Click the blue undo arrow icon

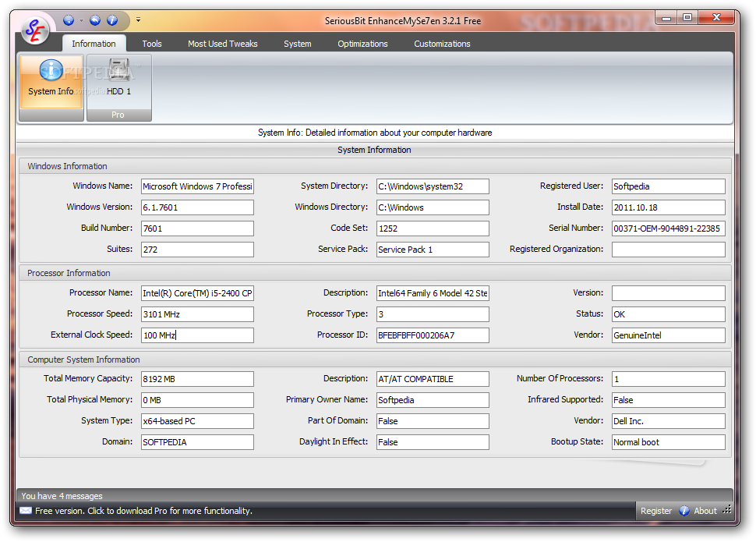coord(95,20)
